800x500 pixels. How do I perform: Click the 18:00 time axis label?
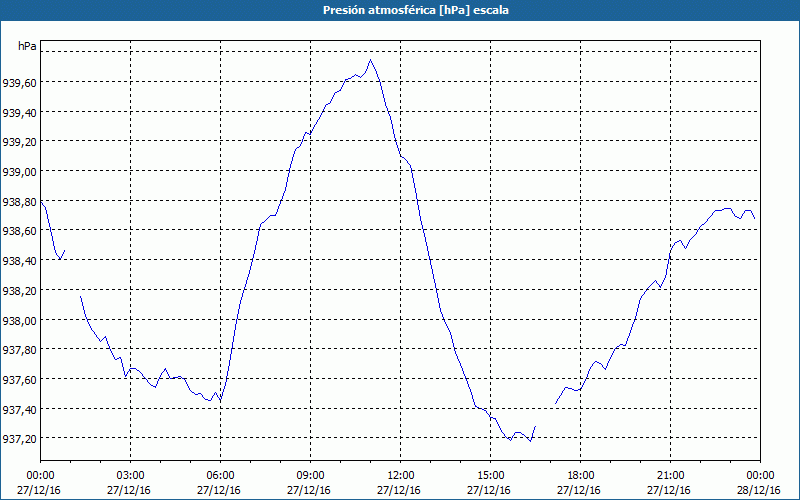pyautogui.click(x=581, y=476)
